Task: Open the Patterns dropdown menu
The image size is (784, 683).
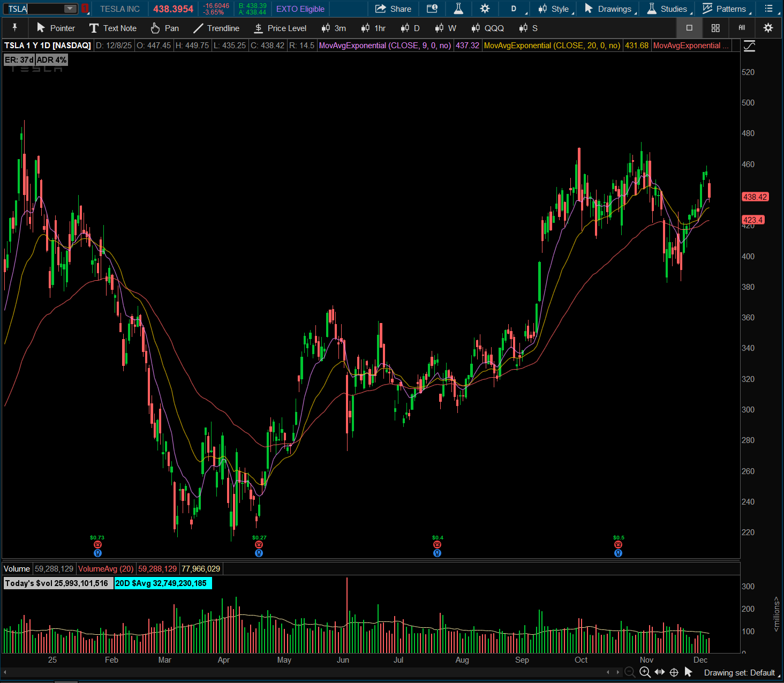Action: (x=726, y=9)
